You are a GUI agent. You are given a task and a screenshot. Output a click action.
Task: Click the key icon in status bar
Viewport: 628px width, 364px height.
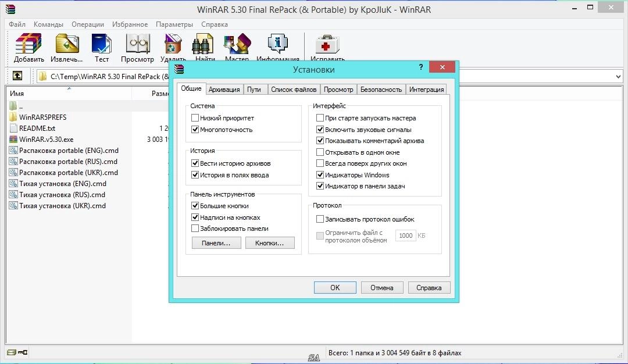click(23, 352)
